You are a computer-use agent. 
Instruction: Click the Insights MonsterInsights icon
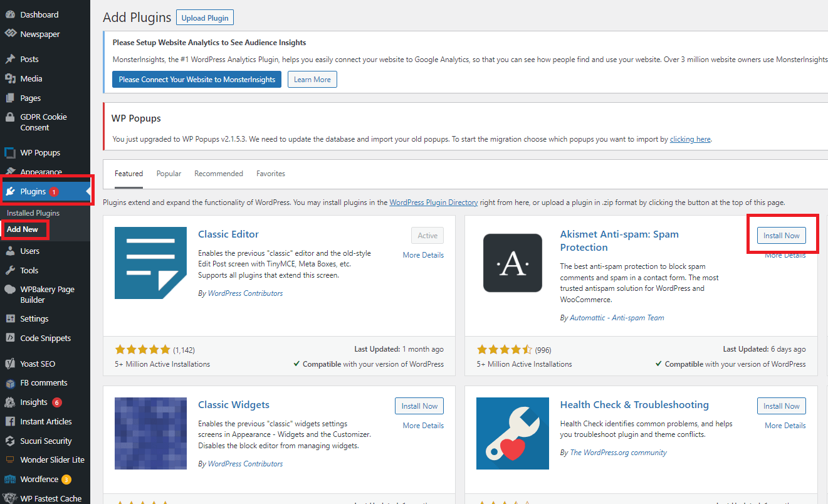[x=10, y=402]
